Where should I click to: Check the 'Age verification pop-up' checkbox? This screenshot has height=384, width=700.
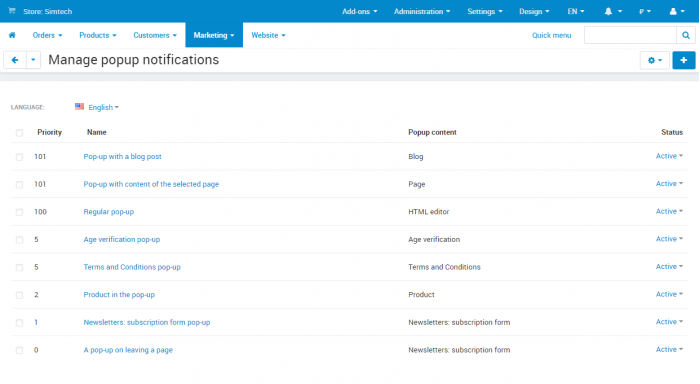click(x=19, y=240)
